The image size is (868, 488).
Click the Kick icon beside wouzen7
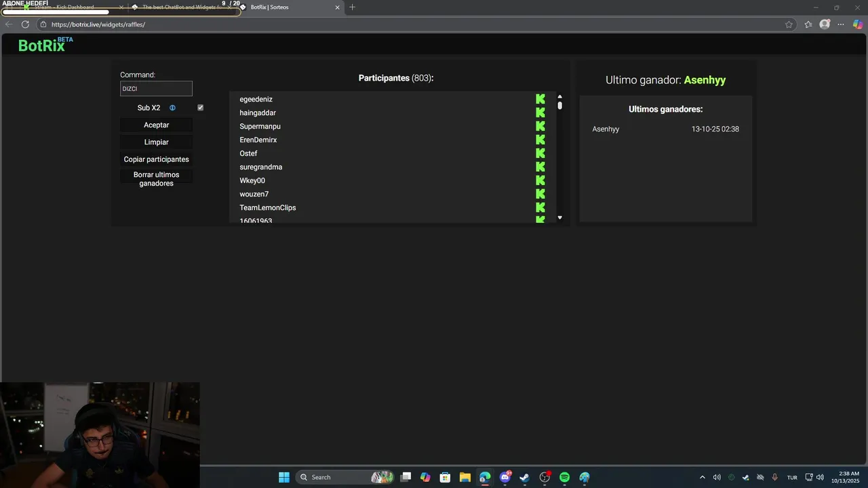coord(540,194)
